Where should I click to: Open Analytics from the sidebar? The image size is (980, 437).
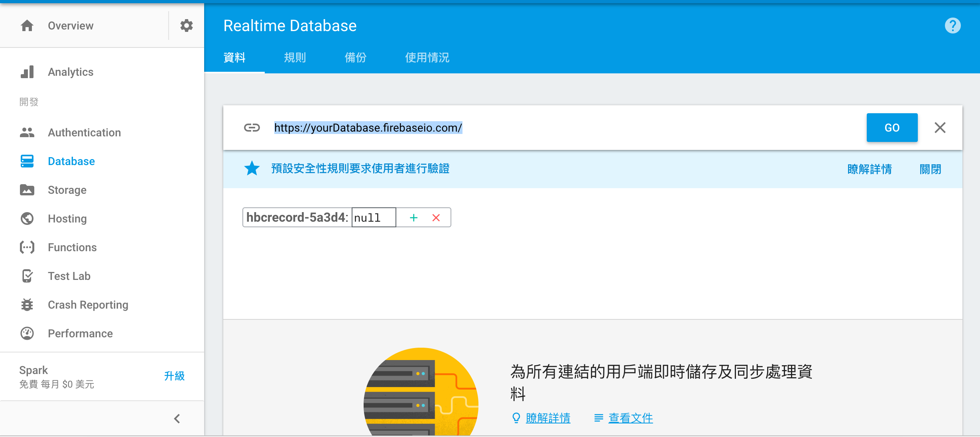click(70, 72)
